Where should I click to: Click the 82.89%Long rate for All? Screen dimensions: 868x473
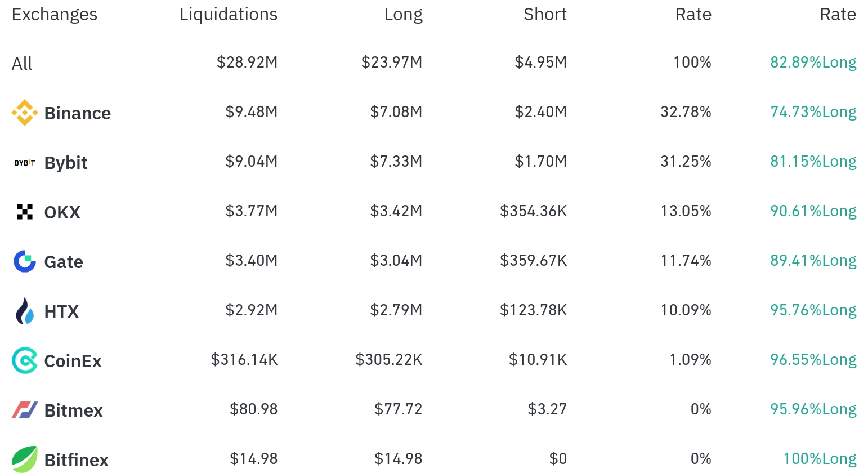coord(813,63)
